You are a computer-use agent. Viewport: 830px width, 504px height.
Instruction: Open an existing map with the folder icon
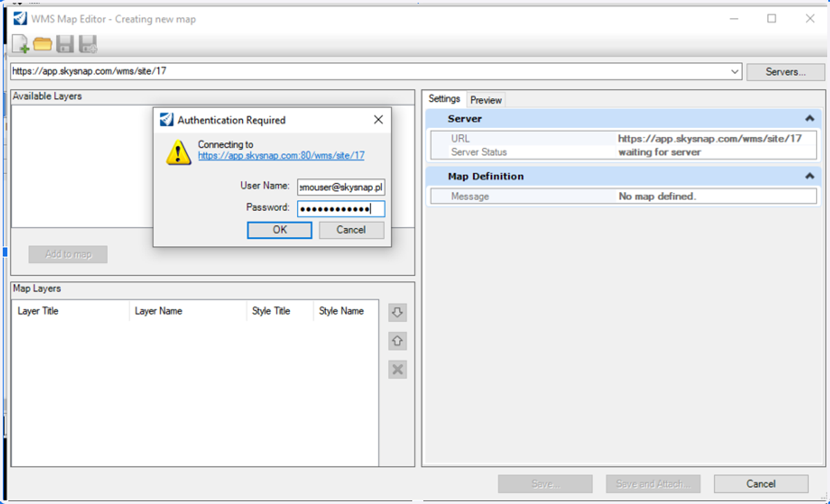click(x=43, y=44)
